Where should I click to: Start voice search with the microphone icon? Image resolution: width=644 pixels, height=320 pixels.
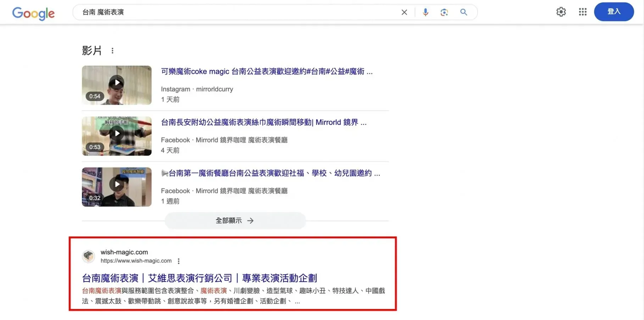tap(426, 12)
